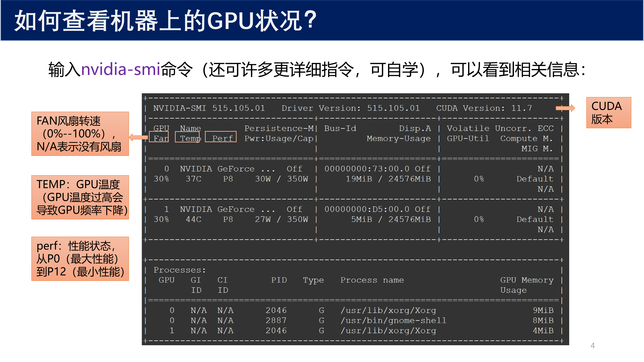Click temperature value '44C'
644x362 pixels.
194,219
